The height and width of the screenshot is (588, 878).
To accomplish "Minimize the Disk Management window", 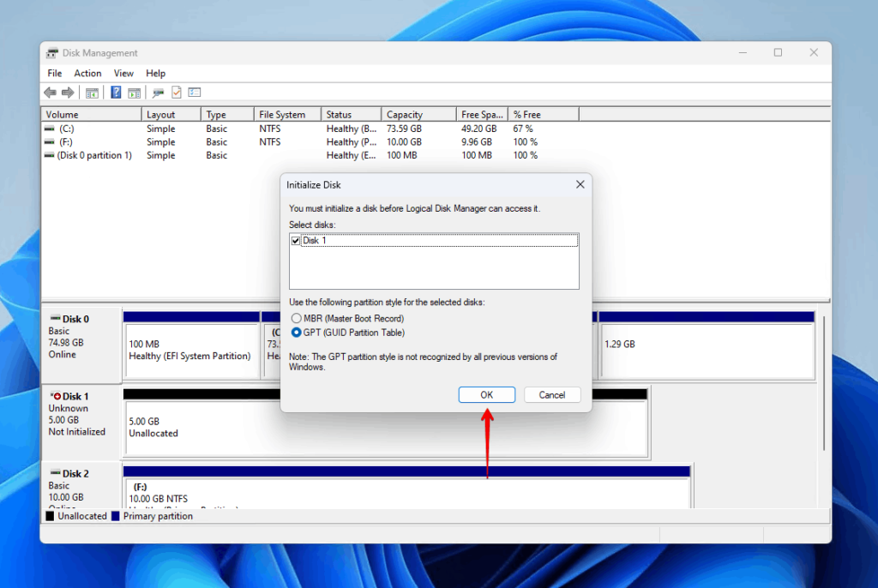I will pyautogui.click(x=743, y=52).
